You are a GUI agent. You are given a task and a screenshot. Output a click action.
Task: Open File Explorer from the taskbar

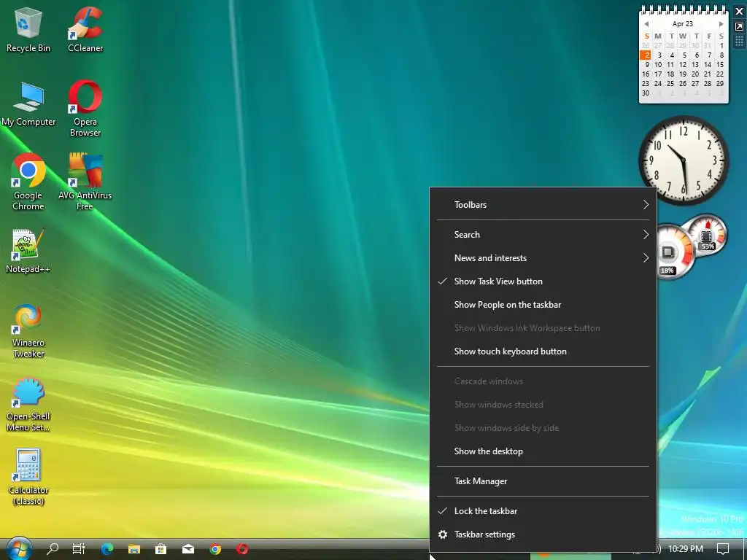[x=134, y=549]
